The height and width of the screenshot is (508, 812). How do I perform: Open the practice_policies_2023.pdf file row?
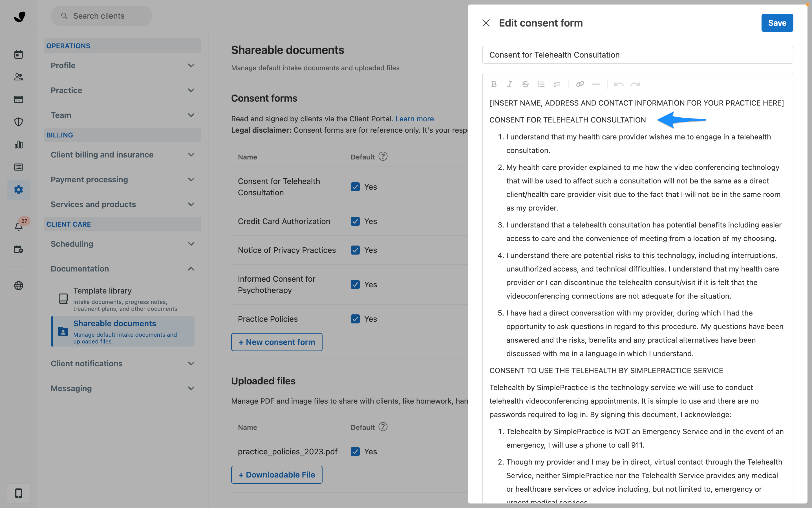(x=349, y=452)
